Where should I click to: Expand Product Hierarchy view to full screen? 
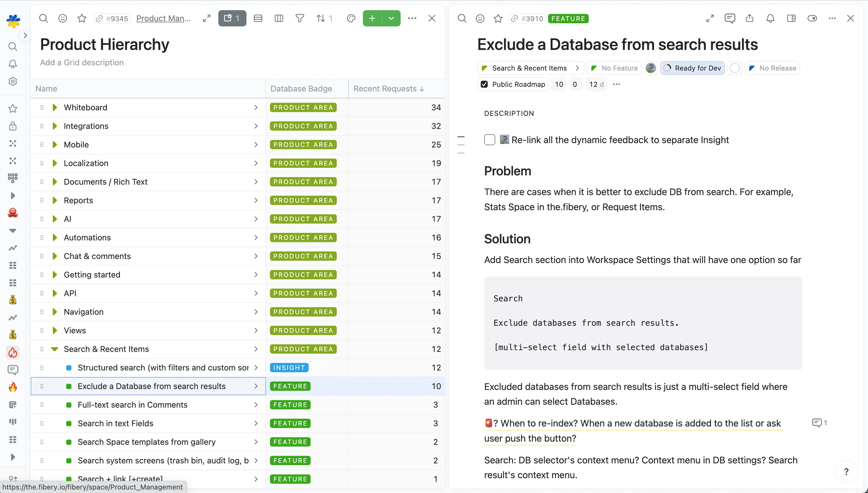(206, 18)
